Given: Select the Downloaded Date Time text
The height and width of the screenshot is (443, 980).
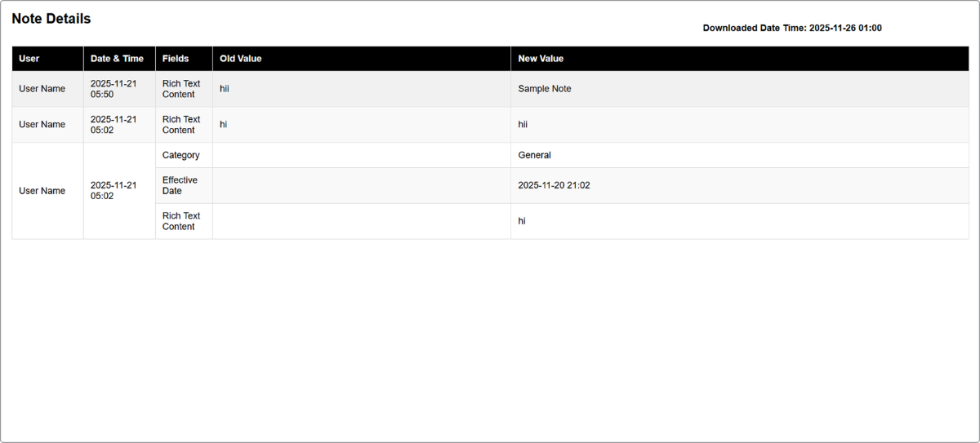Looking at the screenshot, I should (x=791, y=28).
